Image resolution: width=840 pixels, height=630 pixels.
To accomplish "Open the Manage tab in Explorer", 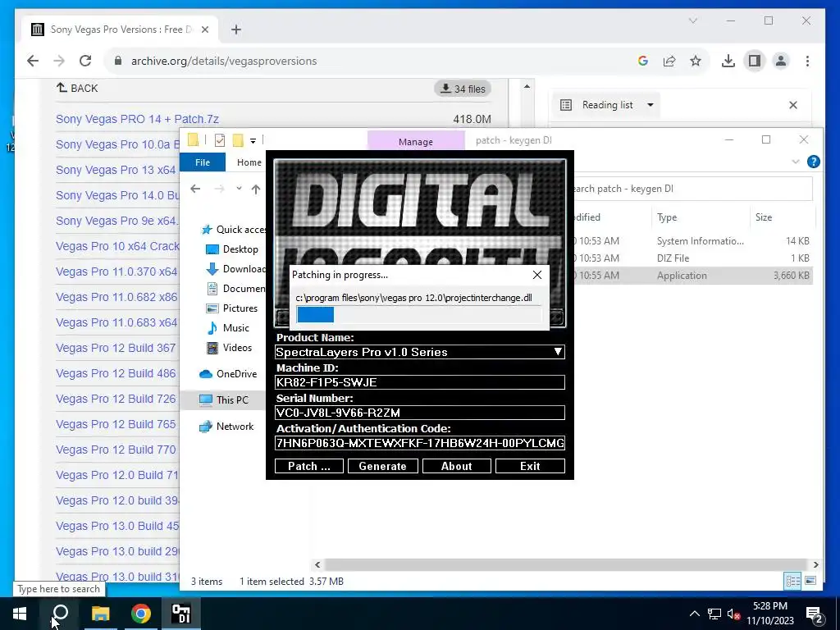I will [x=416, y=142].
